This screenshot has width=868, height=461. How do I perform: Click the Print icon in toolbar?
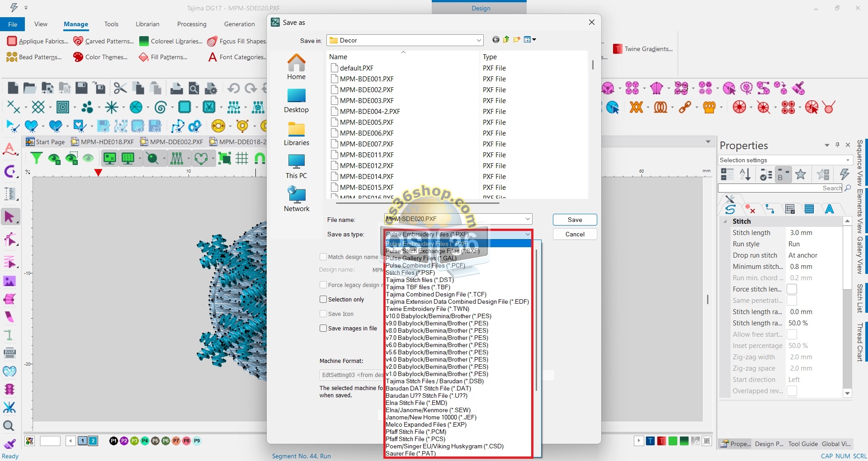pyautogui.click(x=176, y=88)
